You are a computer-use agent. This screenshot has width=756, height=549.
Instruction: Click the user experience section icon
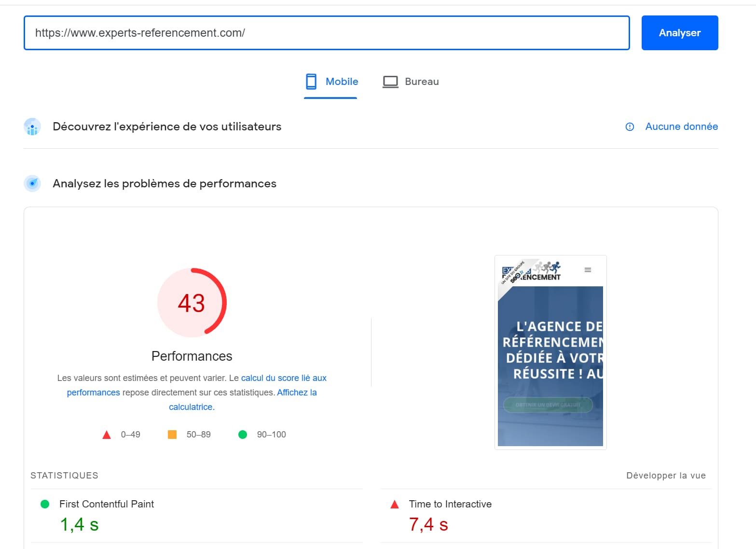tap(32, 127)
